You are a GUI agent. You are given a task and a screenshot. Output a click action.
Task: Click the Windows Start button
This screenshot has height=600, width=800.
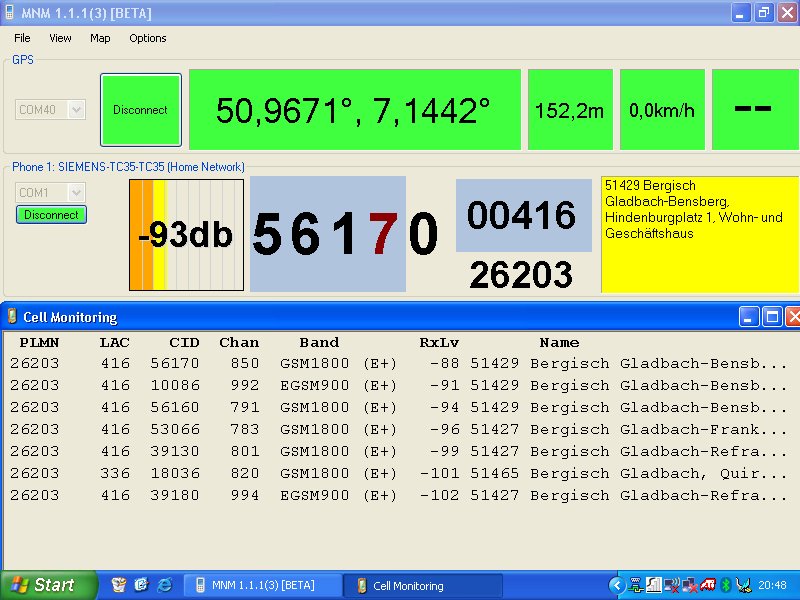(x=48, y=585)
